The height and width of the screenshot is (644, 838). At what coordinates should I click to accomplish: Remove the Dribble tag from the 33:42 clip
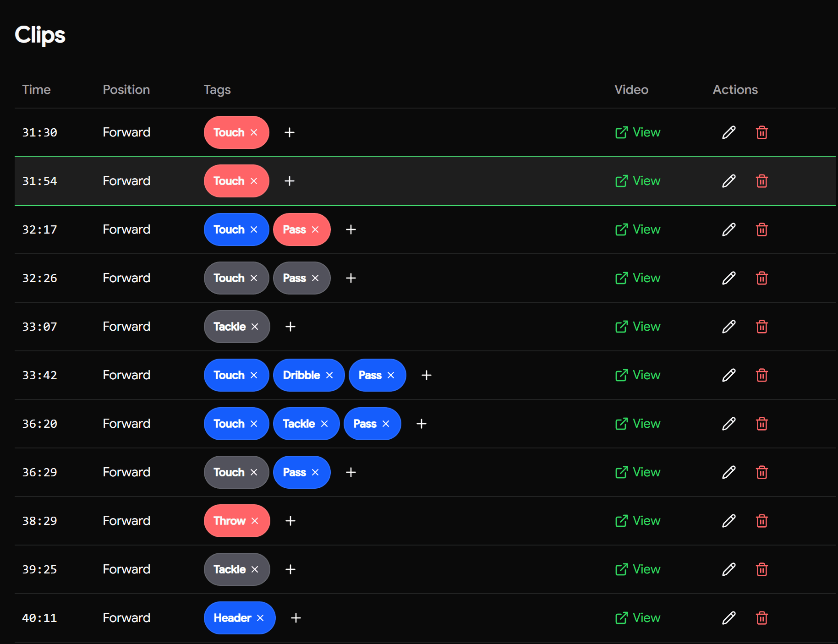click(329, 375)
